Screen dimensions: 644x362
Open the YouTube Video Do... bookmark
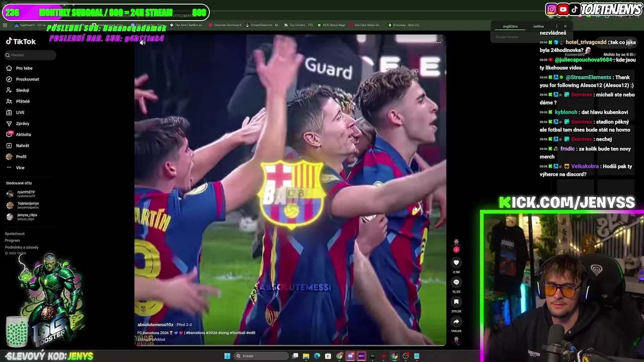(365, 25)
